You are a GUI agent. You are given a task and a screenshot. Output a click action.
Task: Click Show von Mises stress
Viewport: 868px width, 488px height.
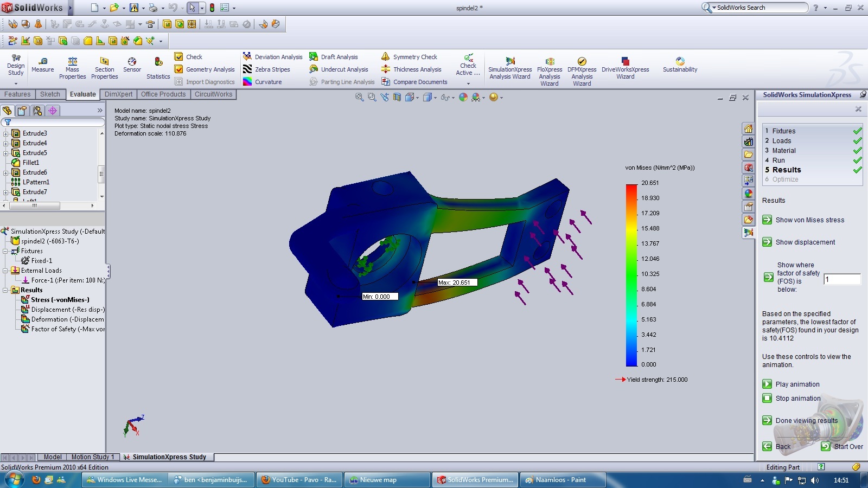(x=804, y=220)
